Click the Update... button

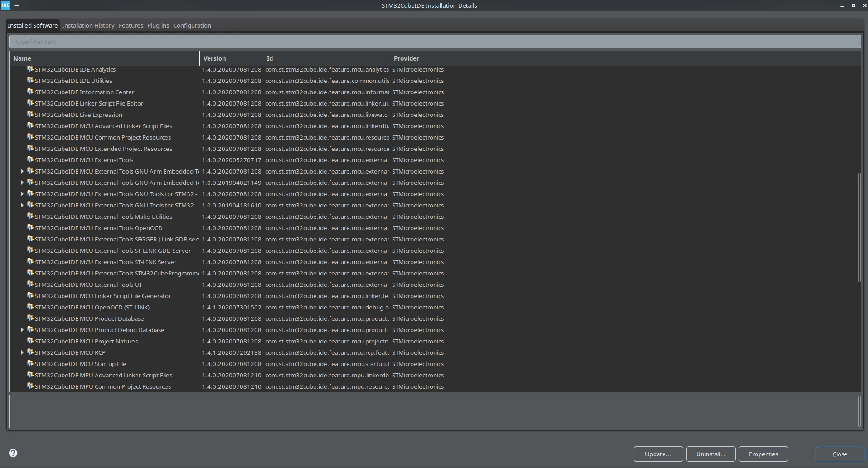click(658, 454)
